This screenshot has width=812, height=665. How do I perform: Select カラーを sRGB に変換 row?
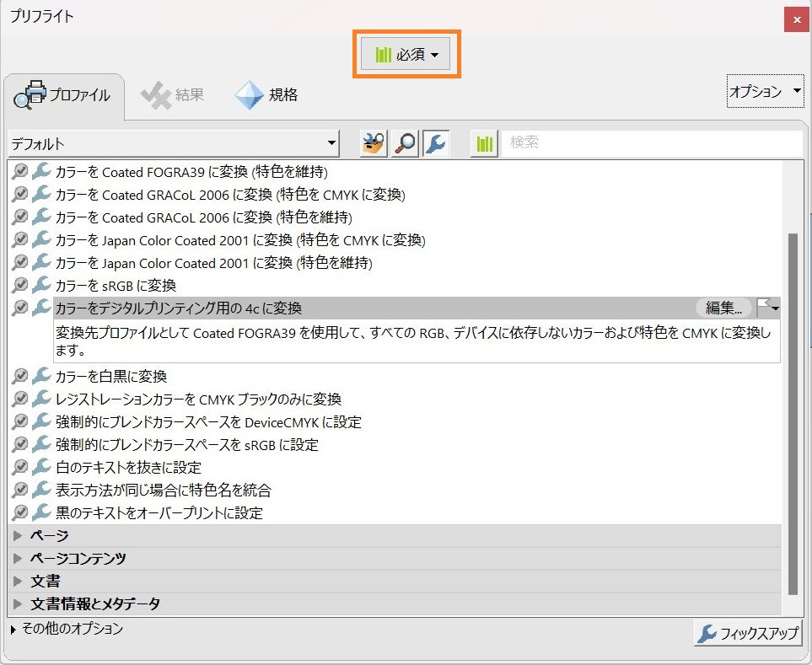(x=395, y=286)
